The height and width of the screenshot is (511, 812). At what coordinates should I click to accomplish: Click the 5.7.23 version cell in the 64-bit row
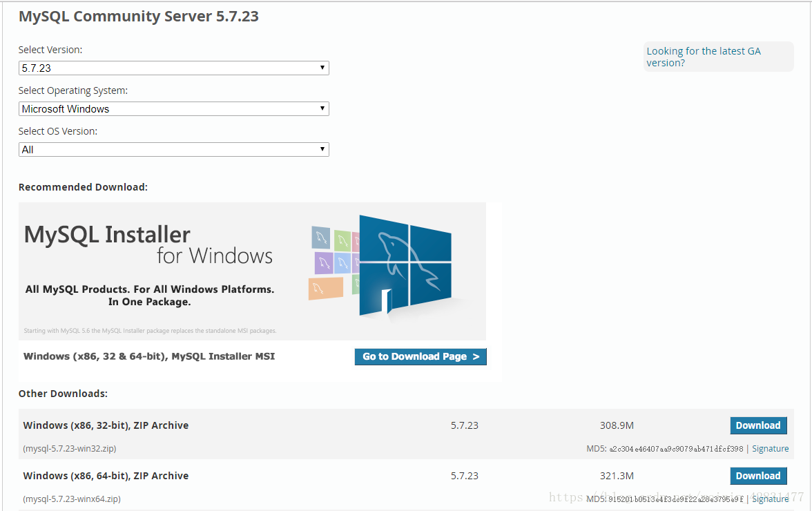(x=465, y=476)
